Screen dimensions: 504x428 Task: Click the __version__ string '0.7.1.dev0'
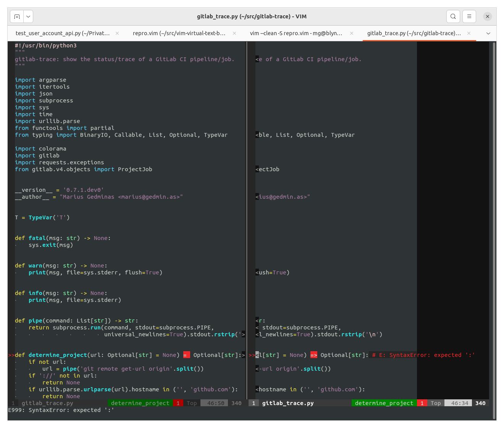coord(84,190)
